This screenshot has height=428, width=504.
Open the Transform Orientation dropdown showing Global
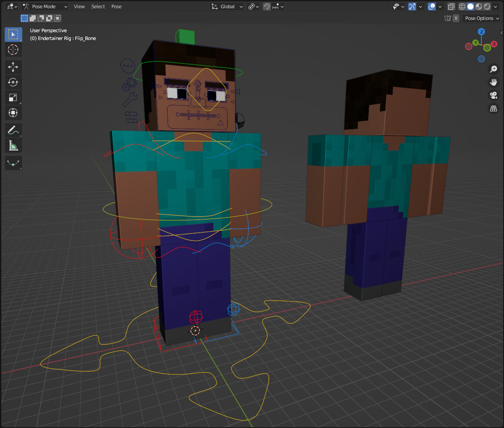click(226, 7)
